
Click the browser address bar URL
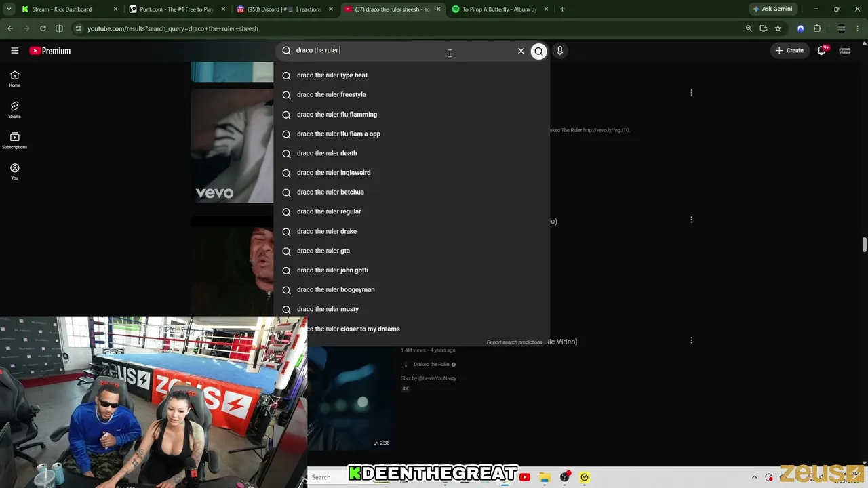tap(173, 28)
